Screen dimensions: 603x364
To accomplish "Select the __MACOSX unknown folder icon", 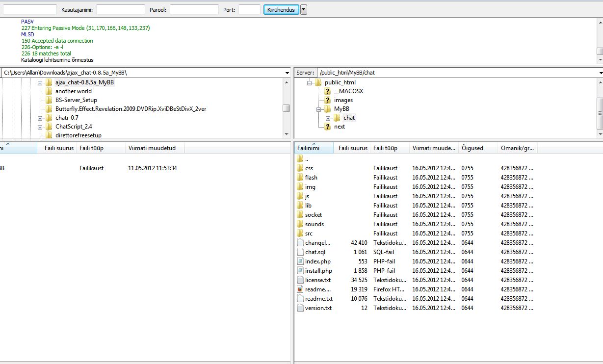I will coord(327,91).
